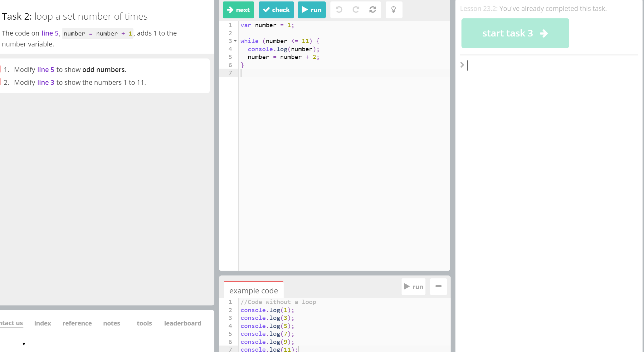
Task: Open the notes section
Action: coord(111,323)
